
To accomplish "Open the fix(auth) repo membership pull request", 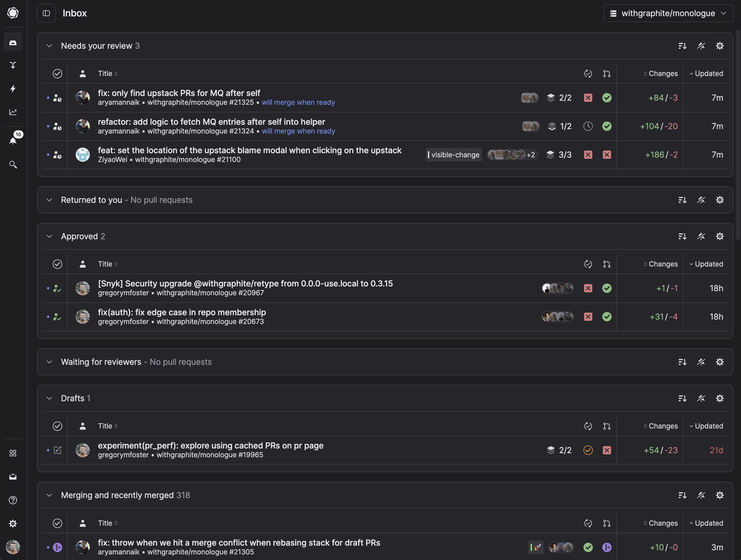I will pos(182,312).
